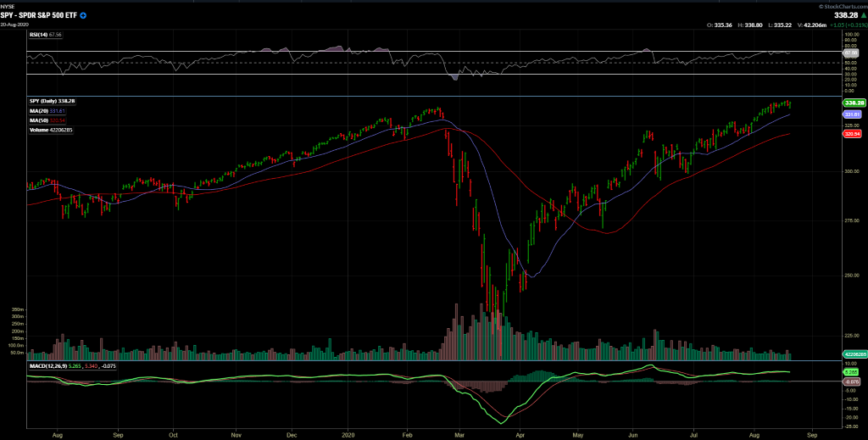Click the green up-triangle next to 338.28

(x=862, y=16)
